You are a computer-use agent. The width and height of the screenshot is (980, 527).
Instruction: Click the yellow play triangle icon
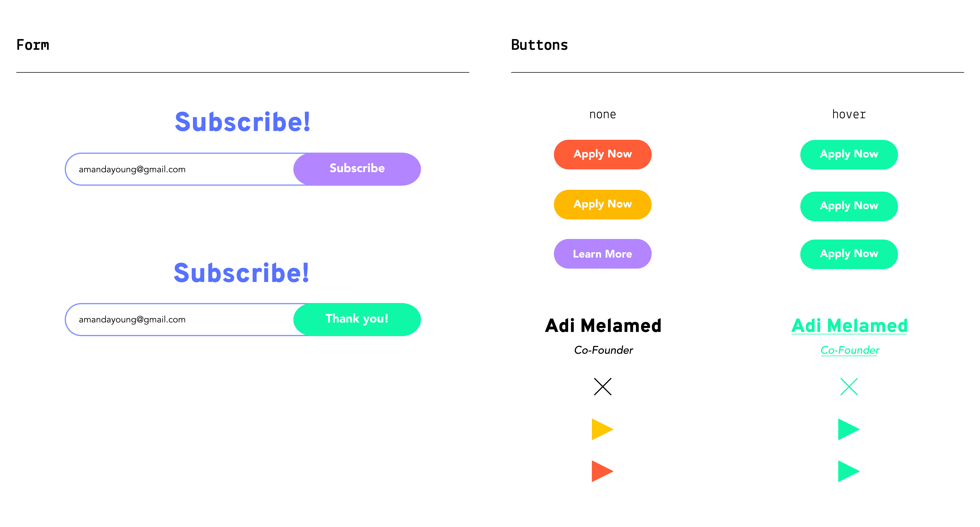point(602,429)
